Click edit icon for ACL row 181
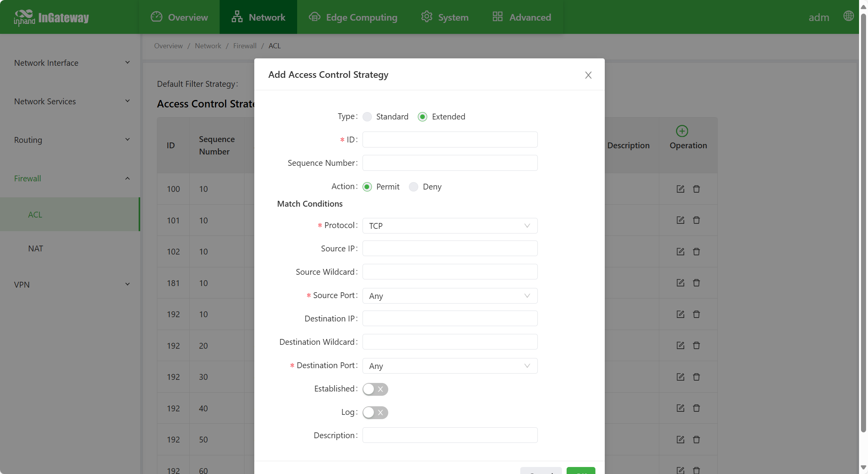The width and height of the screenshot is (868, 474). [x=680, y=283]
